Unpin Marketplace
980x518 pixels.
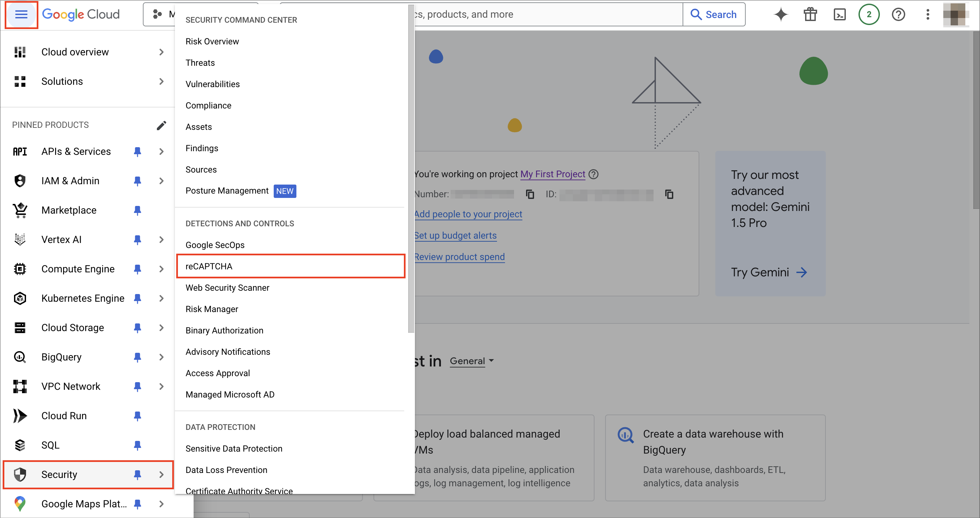(137, 210)
